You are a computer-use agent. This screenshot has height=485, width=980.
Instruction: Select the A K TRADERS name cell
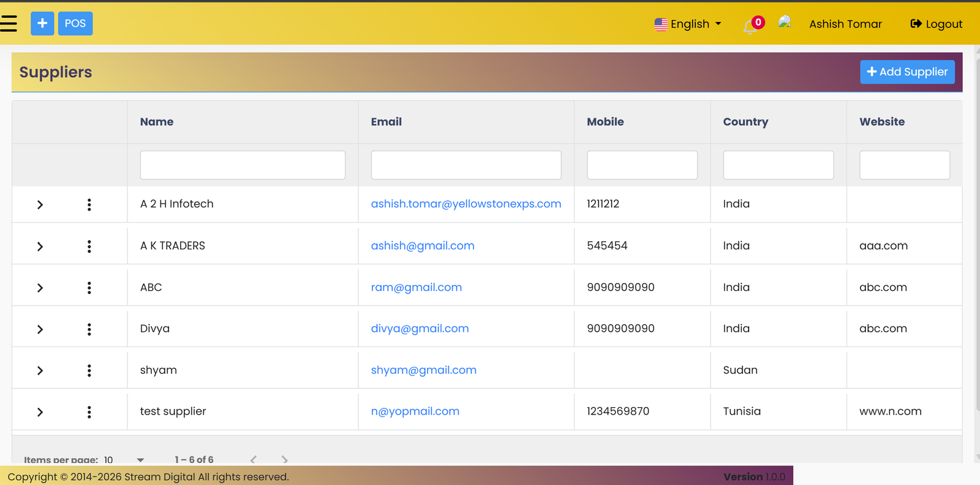(x=243, y=246)
